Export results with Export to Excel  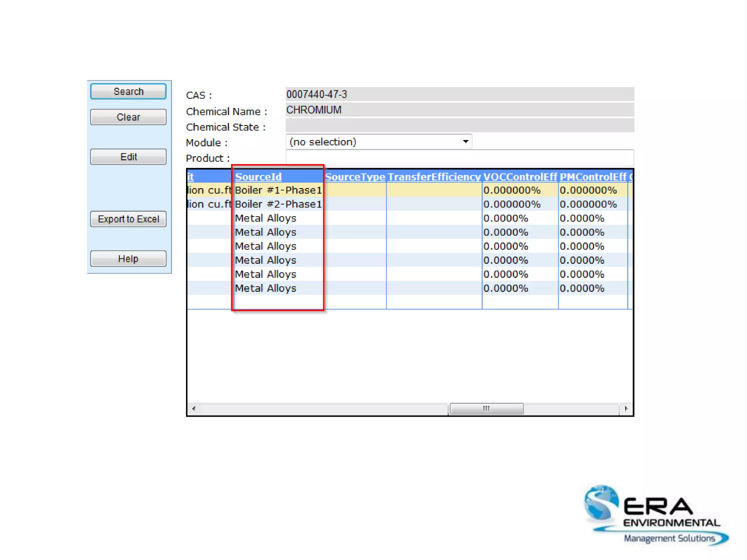pyautogui.click(x=128, y=219)
